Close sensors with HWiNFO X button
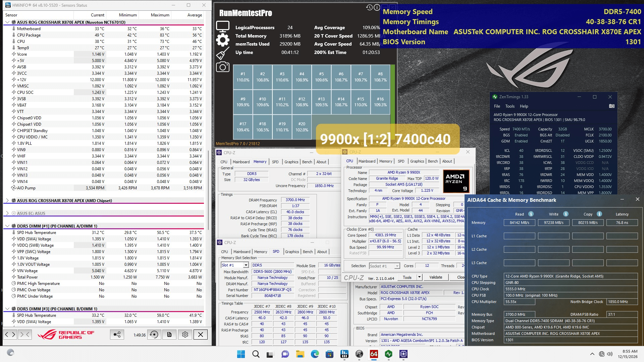 [200, 335]
